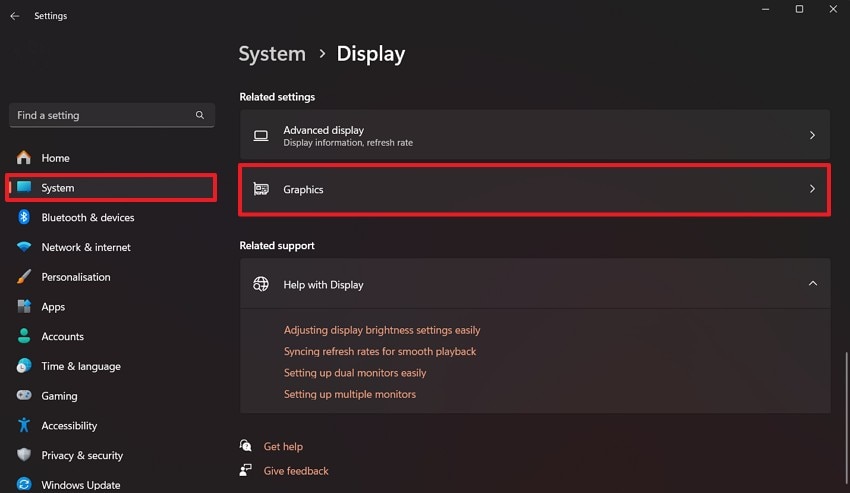This screenshot has width=850, height=493.
Task: Open 'Syncing refresh rates for smooth playback'
Action: coord(380,351)
